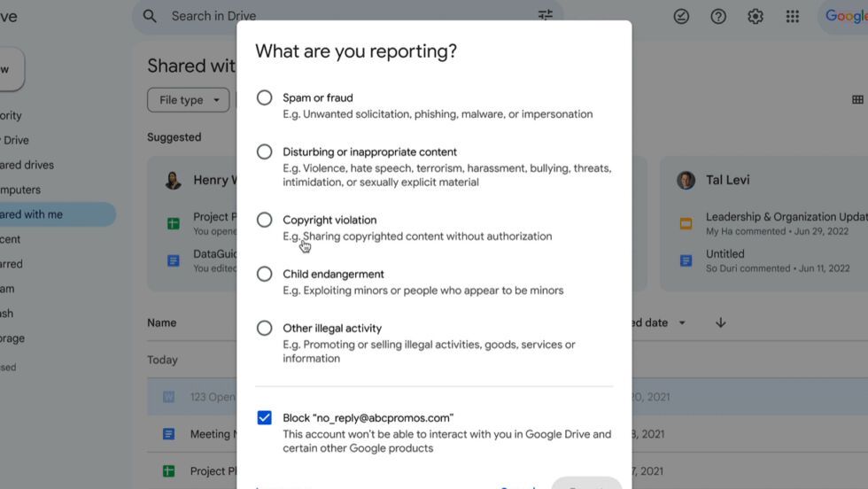This screenshot has height=489, width=868.
Task: Click the Tal Levi name
Action: pos(727,180)
